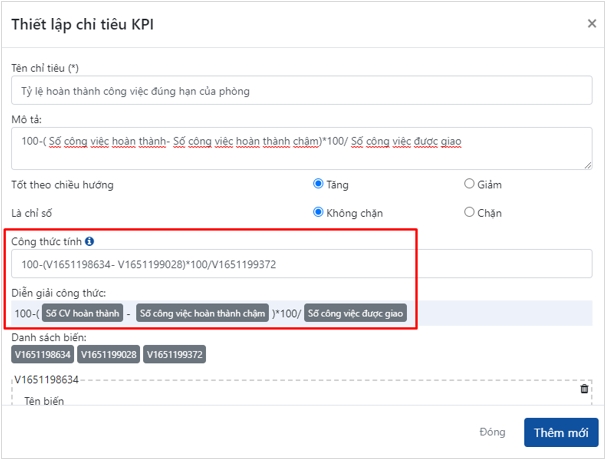Click the info icon beside Công thức tính
Screen dimensions: 607x460
89,241
